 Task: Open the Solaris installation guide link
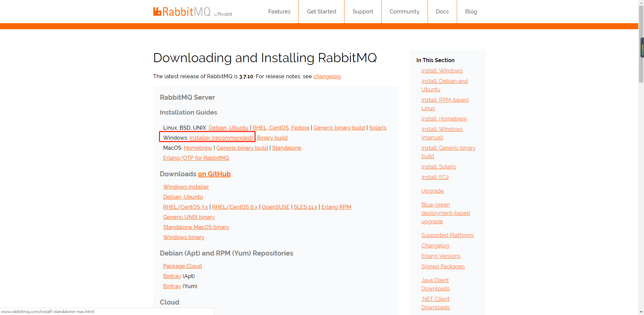[x=378, y=128]
